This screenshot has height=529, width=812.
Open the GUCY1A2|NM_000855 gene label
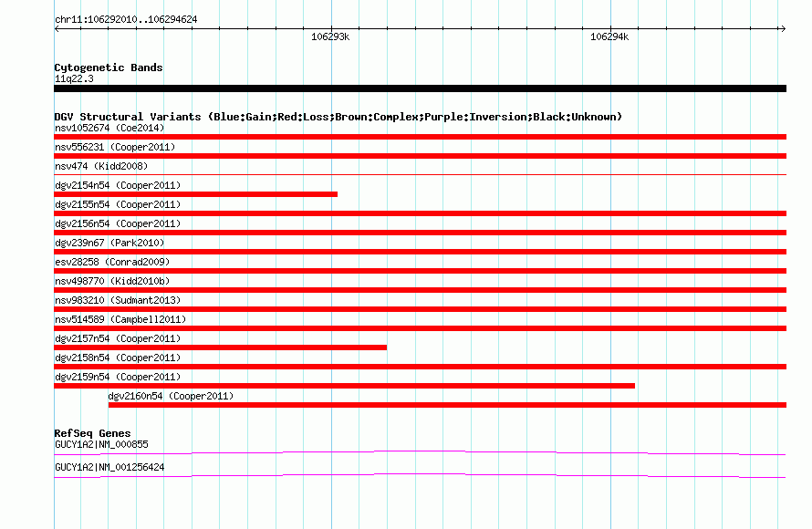[x=101, y=444]
